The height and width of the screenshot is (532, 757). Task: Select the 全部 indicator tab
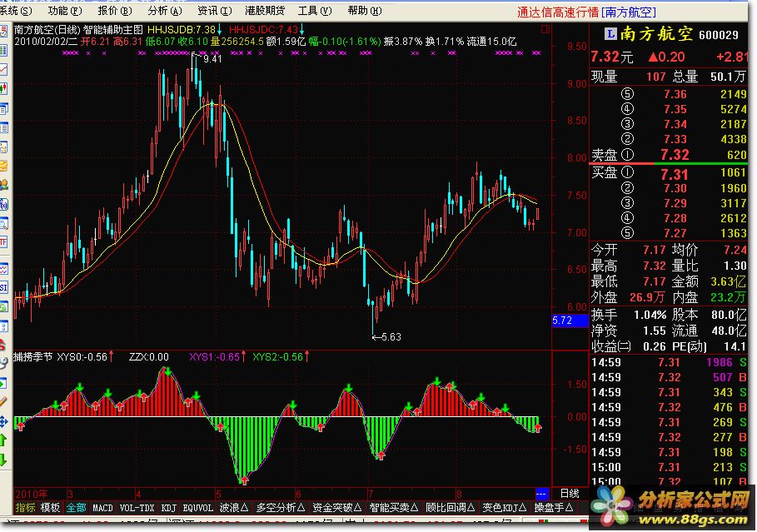tap(76, 507)
